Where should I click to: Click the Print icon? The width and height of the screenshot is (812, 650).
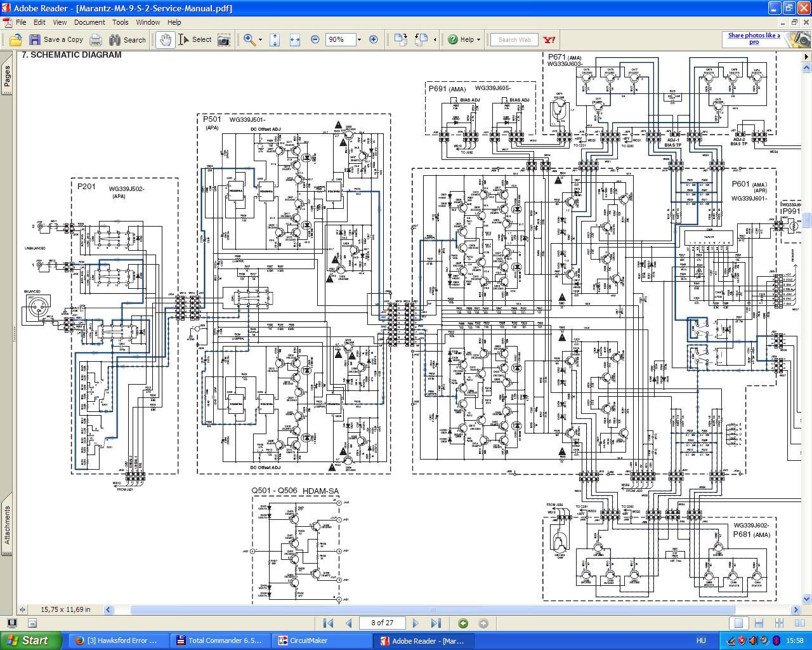[95, 39]
